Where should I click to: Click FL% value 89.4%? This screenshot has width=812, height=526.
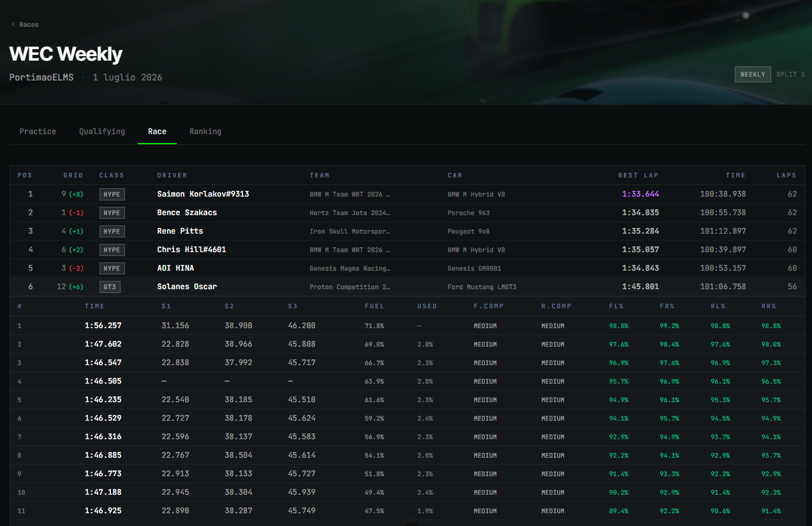tap(619, 511)
